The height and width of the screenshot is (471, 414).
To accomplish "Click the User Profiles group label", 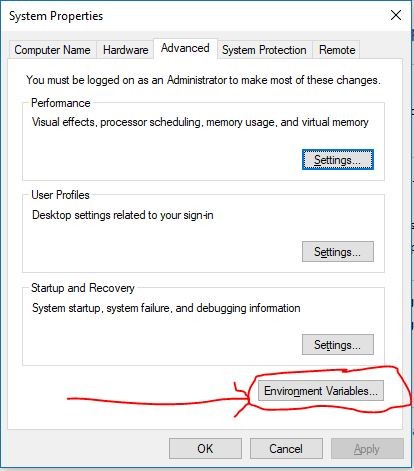I will (x=60, y=195).
